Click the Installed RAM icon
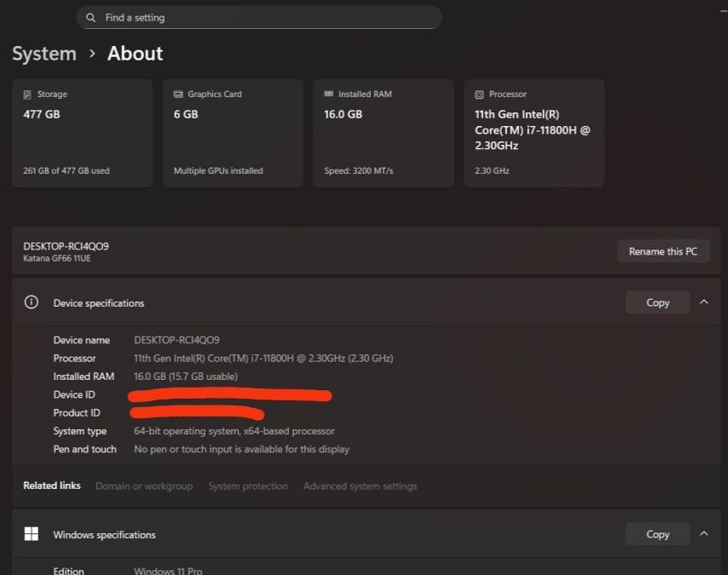Screen dimensions: 728x575 (329, 94)
